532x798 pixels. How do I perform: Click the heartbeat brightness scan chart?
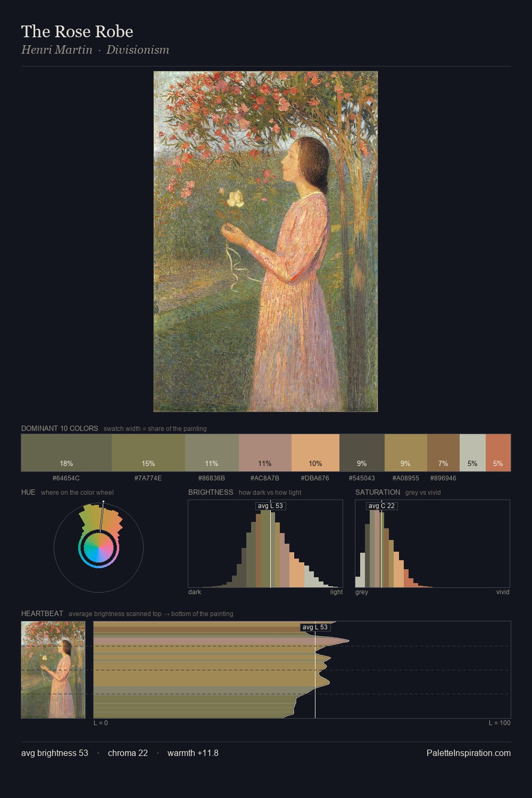coord(302,670)
